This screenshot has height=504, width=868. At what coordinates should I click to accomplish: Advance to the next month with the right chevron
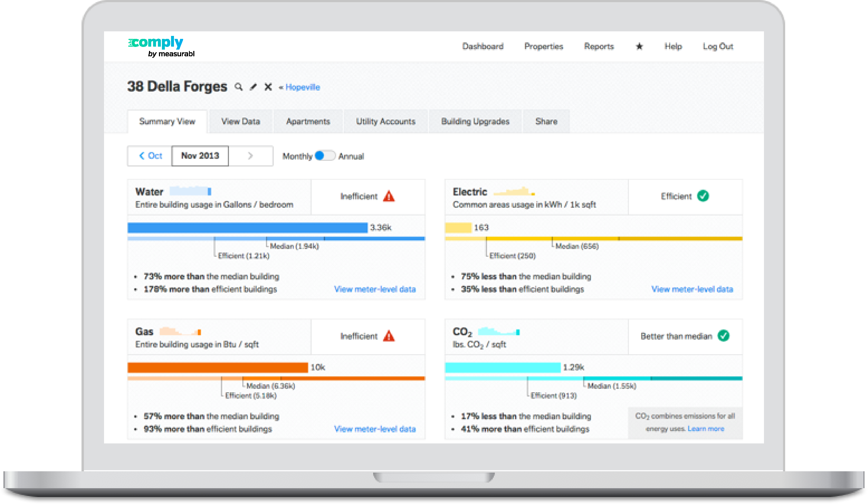point(250,156)
